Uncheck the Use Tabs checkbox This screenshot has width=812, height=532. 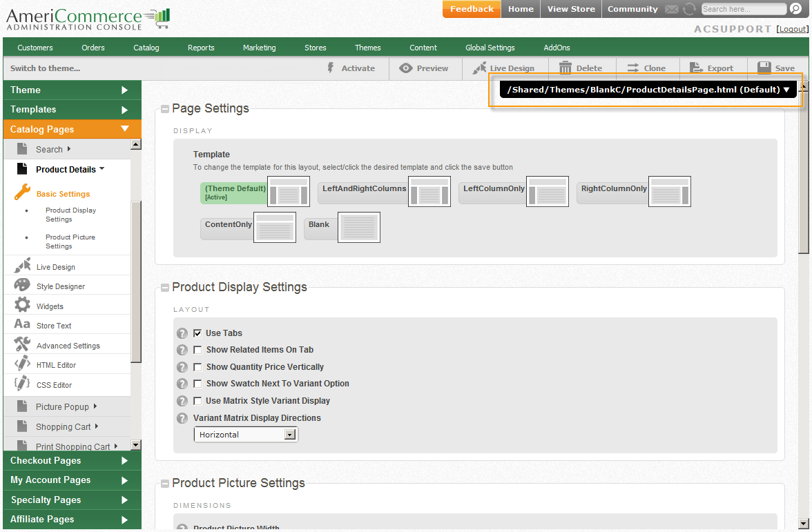[197, 333]
